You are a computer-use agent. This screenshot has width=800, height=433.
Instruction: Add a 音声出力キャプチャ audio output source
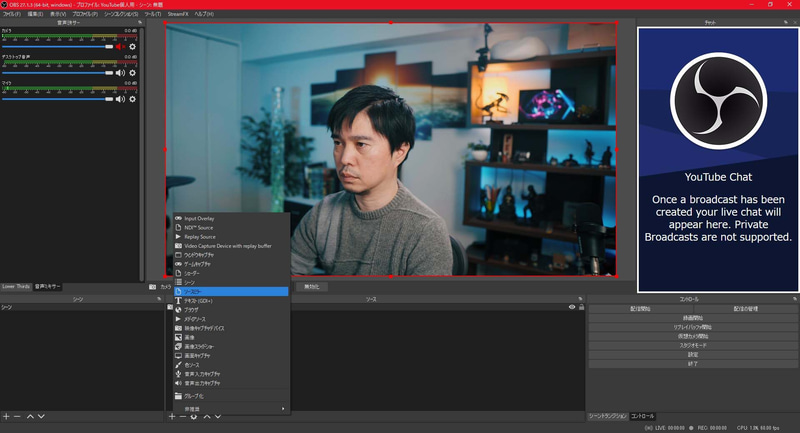tap(231, 383)
